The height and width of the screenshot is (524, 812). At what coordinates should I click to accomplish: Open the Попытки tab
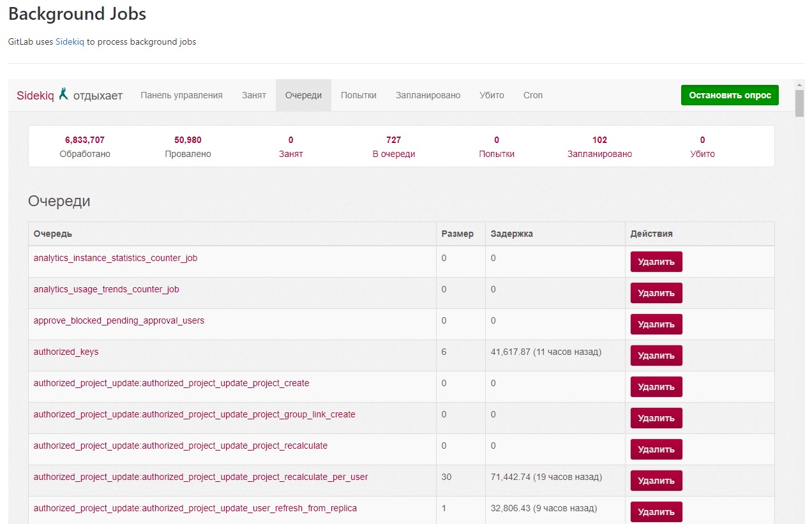click(x=358, y=94)
